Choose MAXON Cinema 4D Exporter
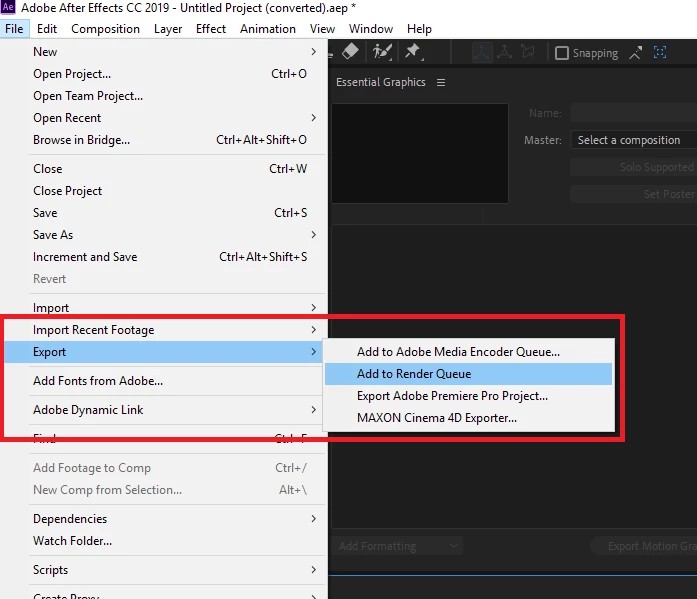Image resolution: width=697 pixels, height=599 pixels. coord(469,418)
